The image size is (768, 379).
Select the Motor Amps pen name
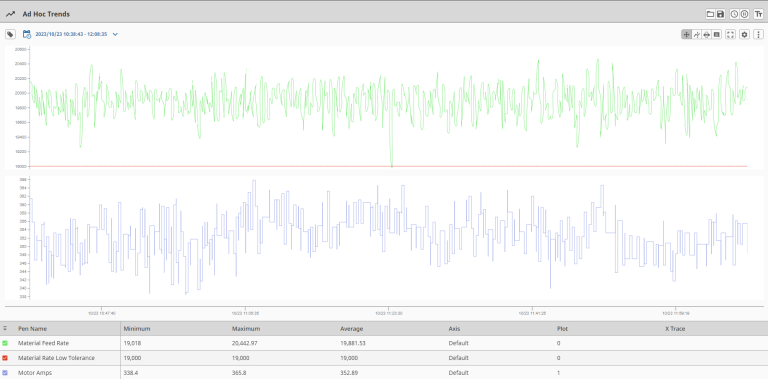point(35,373)
